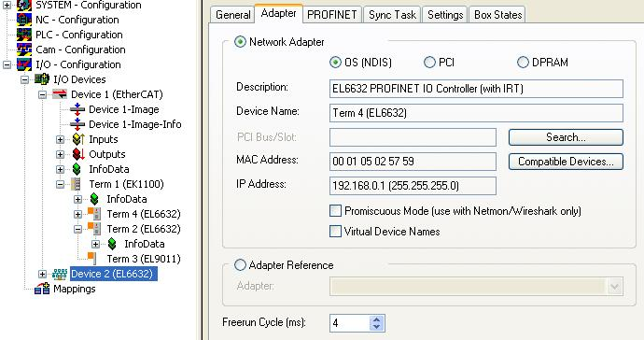Expand the Inputs node
644x340 pixels.
point(61,139)
